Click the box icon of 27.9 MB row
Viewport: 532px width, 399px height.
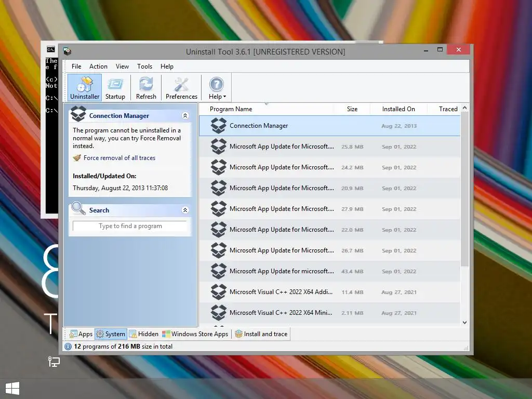(219, 209)
